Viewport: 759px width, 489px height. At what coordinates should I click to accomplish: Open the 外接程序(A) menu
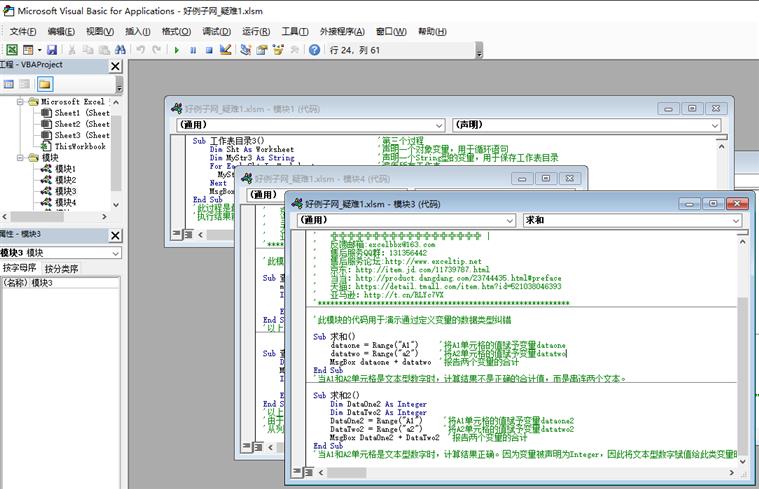342,31
